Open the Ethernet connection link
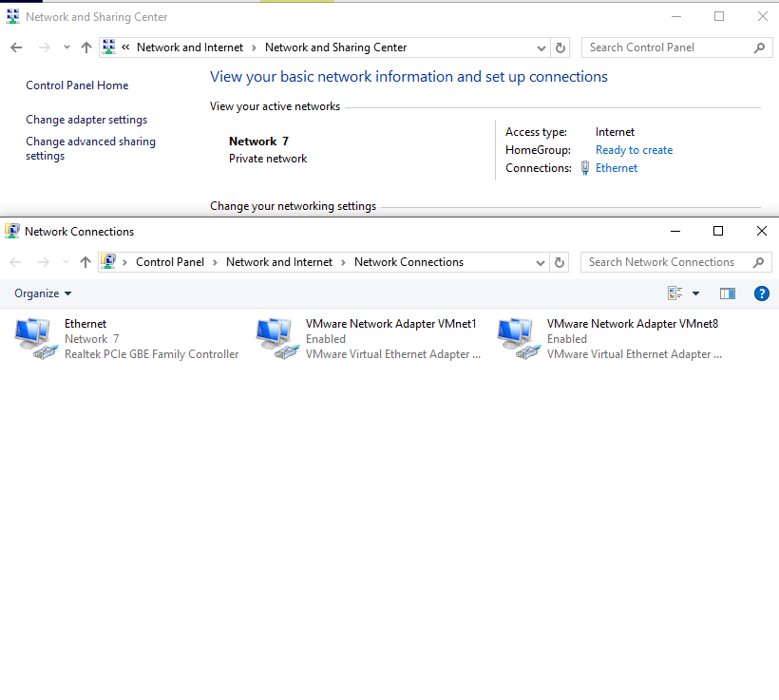This screenshot has width=779, height=700. (617, 168)
